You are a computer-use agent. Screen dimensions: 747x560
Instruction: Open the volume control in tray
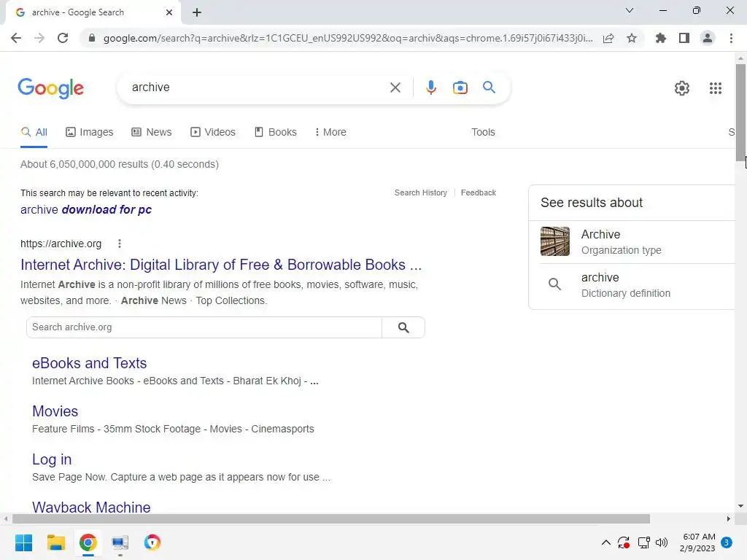coord(661,542)
